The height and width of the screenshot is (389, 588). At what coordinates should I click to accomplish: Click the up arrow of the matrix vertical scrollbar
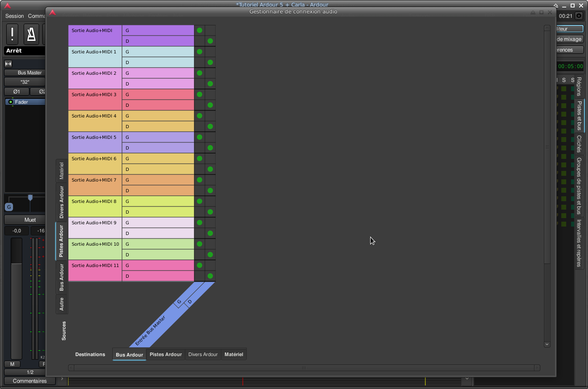[x=547, y=28]
